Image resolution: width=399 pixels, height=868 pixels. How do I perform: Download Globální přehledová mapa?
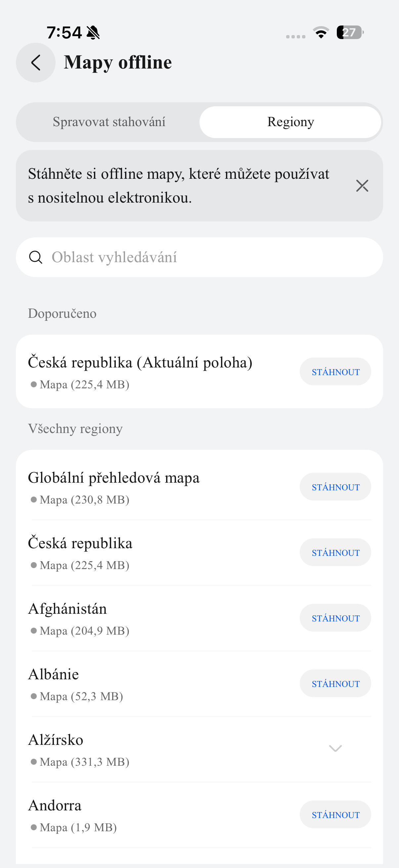tap(335, 487)
